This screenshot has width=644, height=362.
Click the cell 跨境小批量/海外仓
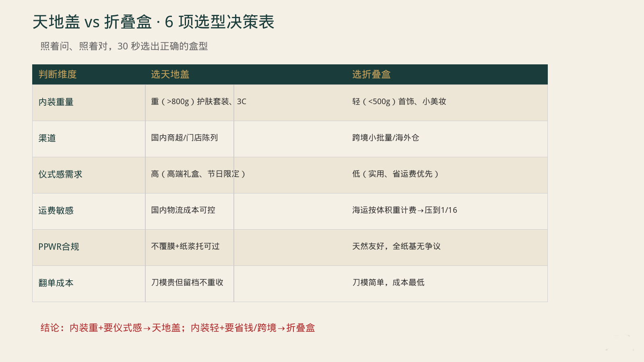tap(386, 138)
